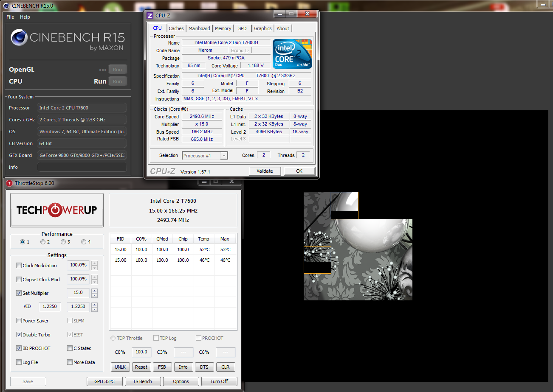Click the CLR button in ThrottleStop
The image size is (553, 392).
pyautogui.click(x=226, y=367)
